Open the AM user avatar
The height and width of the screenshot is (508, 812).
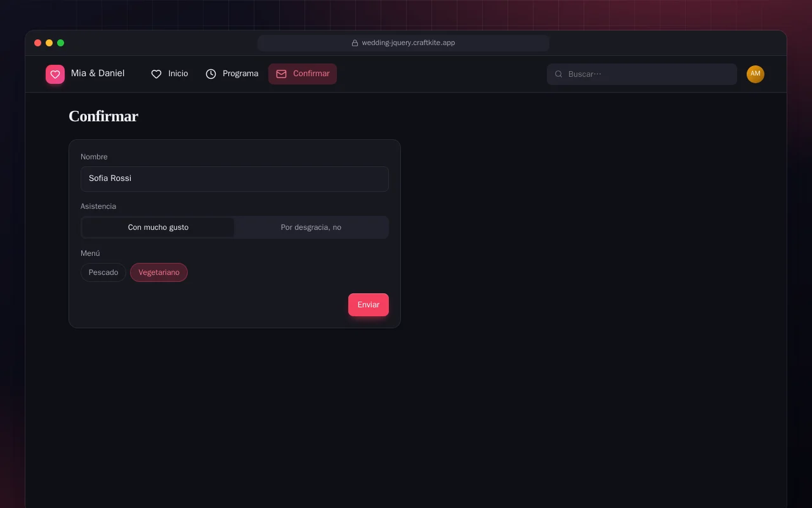coord(756,74)
